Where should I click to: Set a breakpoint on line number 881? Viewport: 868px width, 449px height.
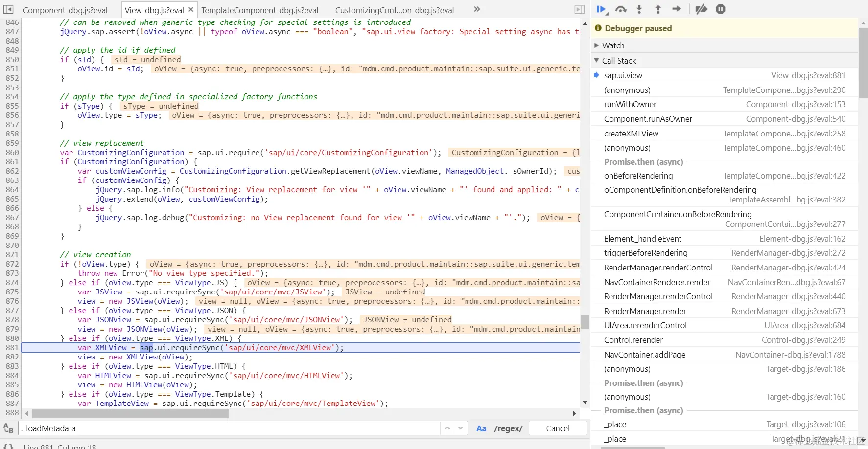pyautogui.click(x=12, y=348)
